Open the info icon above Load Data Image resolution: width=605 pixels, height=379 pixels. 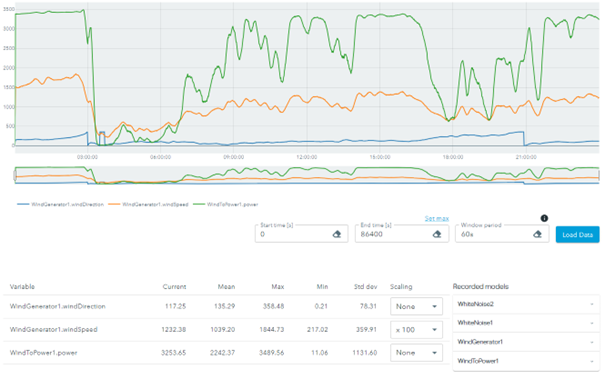(544, 218)
